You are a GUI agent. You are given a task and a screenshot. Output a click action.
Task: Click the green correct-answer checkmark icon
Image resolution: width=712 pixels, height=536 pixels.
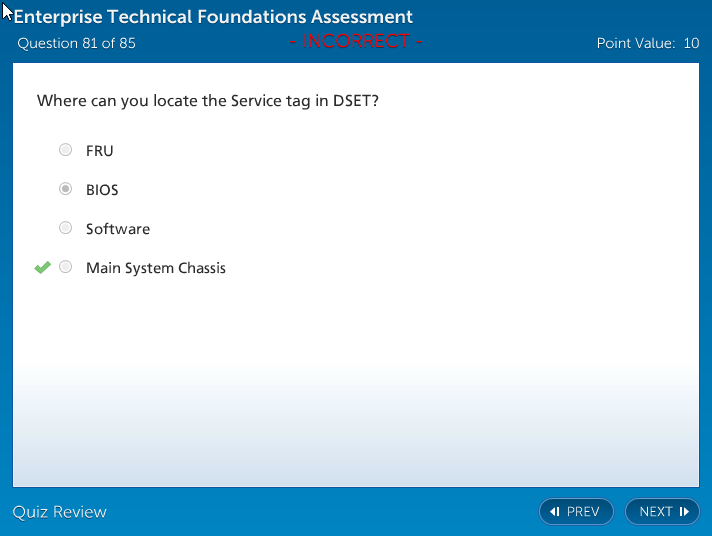42,267
